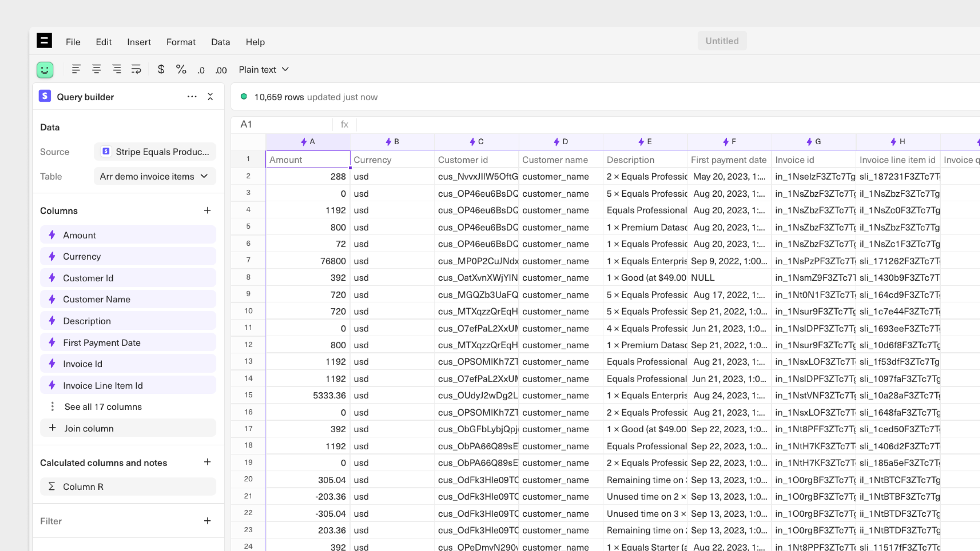Open the Plain text format dropdown
Image resolution: width=980 pixels, height=551 pixels.
264,69
